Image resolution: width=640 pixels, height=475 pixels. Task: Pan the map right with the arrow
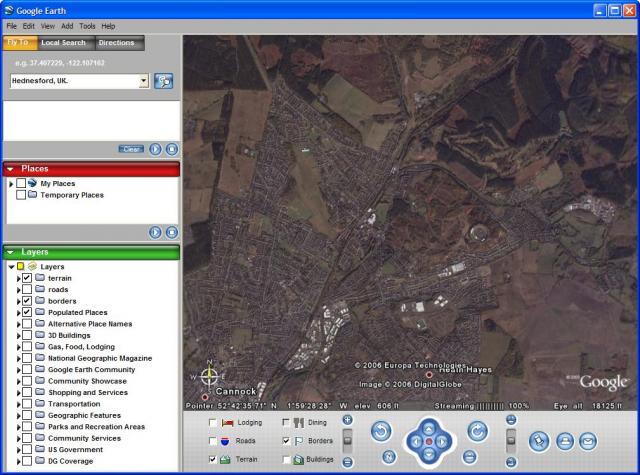click(x=442, y=442)
